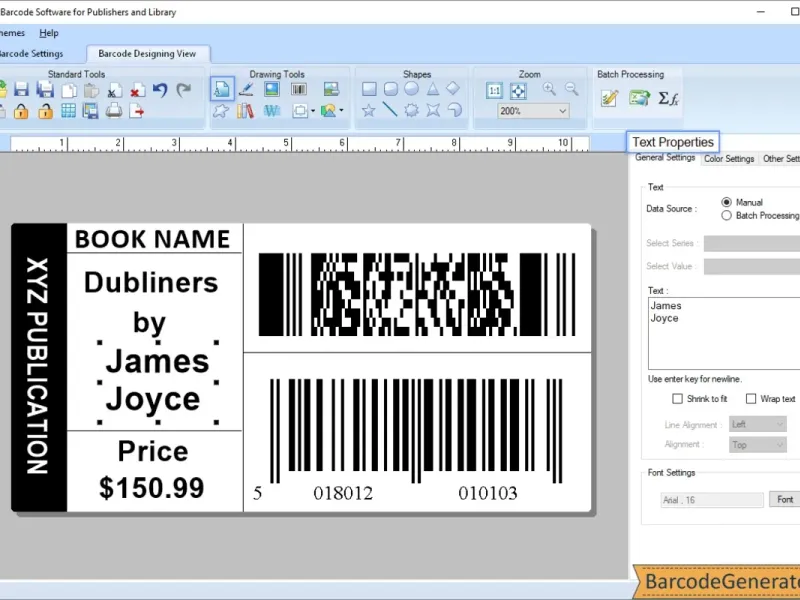The height and width of the screenshot is (600, 800).
Task: Select the burst star shape
Action: pos(411,110)
